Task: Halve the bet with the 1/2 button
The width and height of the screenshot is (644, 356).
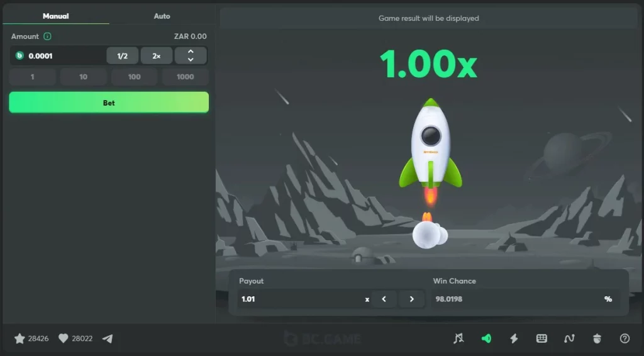Action: (x=123, y=56)
